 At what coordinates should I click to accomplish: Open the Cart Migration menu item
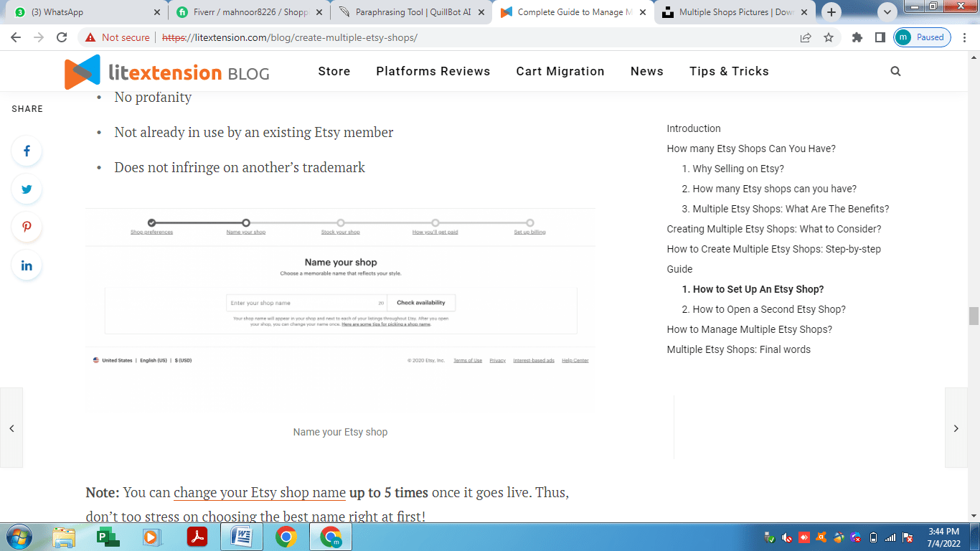pos(560,71)
